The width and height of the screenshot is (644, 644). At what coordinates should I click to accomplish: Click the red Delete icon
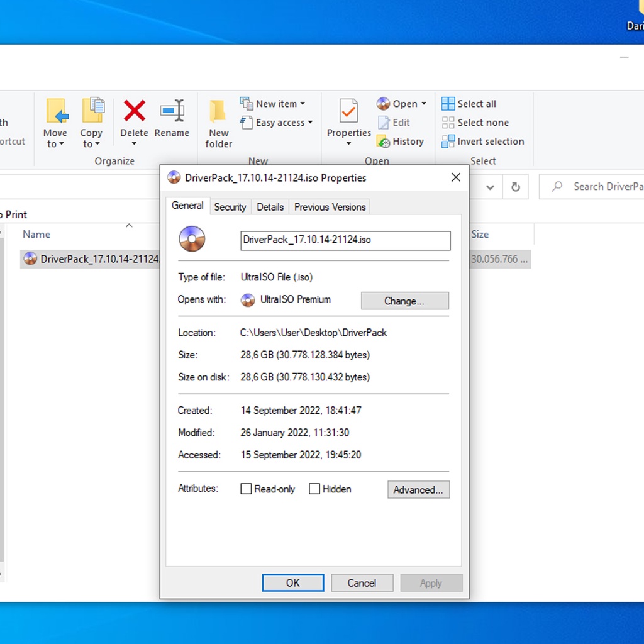[x=135, y=111]
